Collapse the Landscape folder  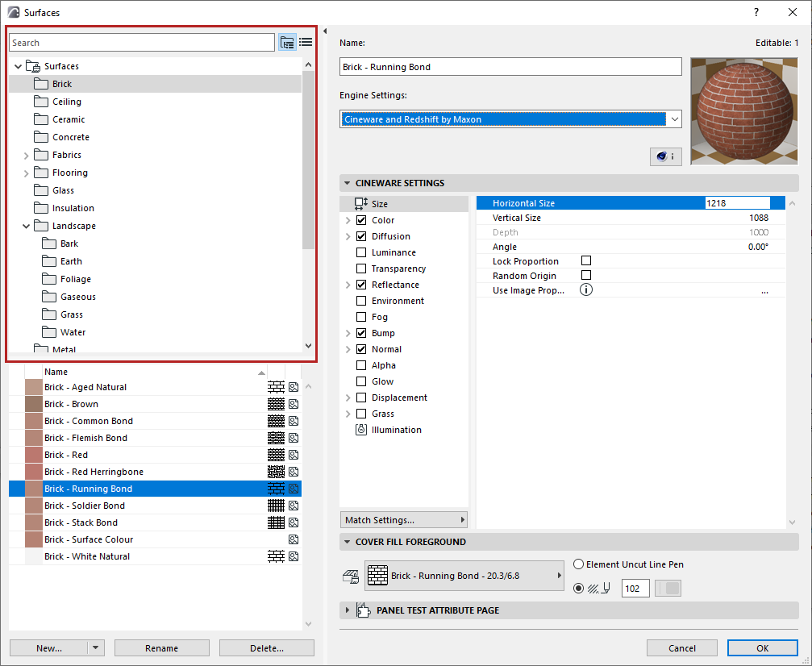pyautogui.click(x=26, y=227)
